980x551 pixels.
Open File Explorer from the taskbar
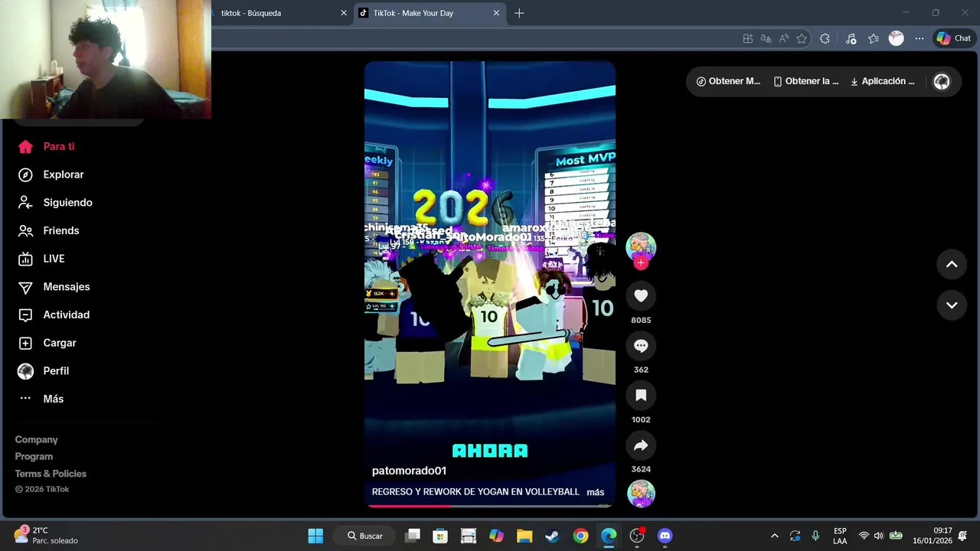pyautogui.click(x=524, y=536)
